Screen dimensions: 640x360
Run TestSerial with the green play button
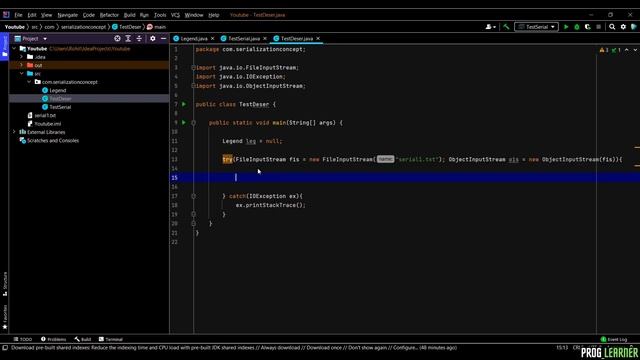tap(566, 27)
